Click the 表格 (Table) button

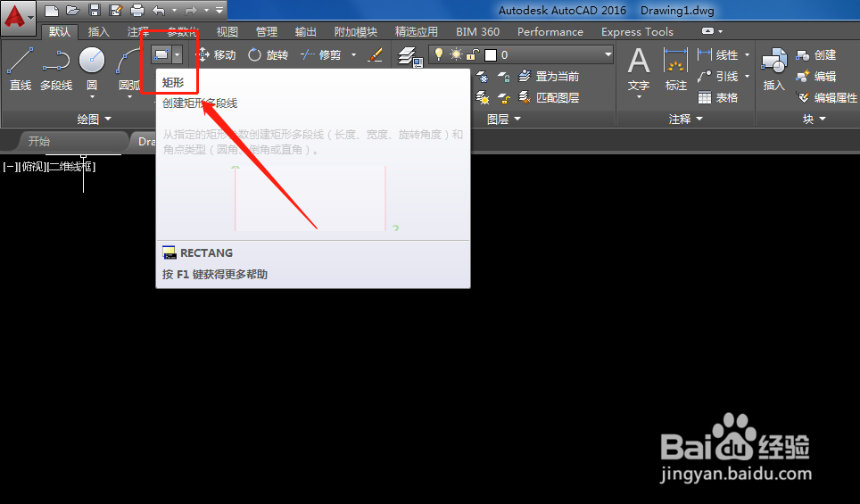pyautogui.click(x=718, y=97)
